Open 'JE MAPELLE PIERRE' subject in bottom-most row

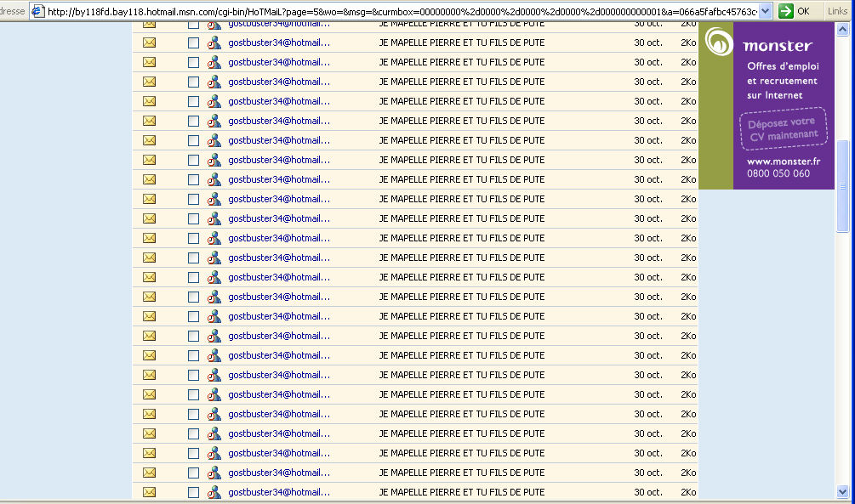461,492
